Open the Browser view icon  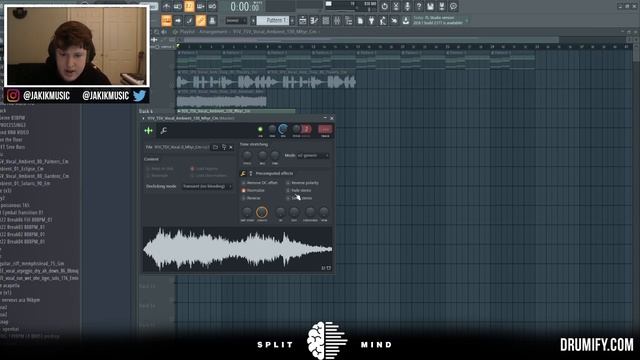pyautogui.click(x=349, y=20)
